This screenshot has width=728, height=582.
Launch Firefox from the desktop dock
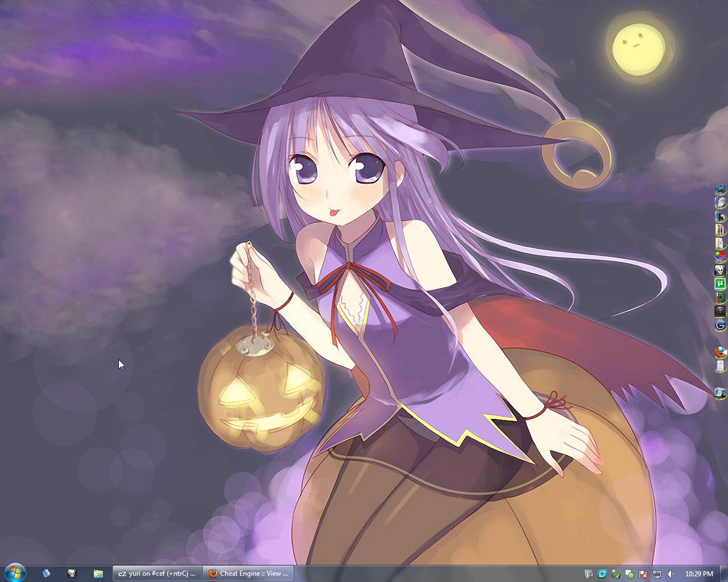pyautogui.click(x=721, y=352)
